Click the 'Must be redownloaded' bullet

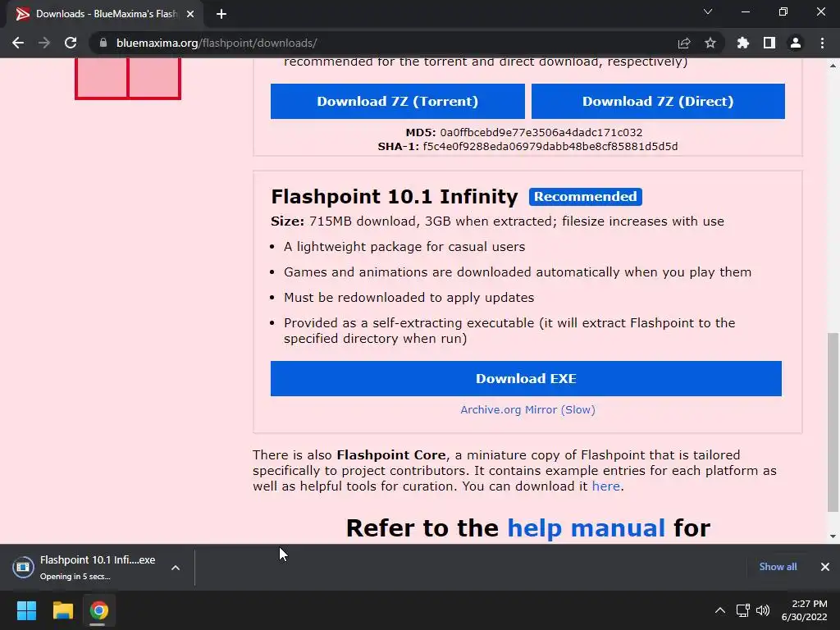(409, 298)
